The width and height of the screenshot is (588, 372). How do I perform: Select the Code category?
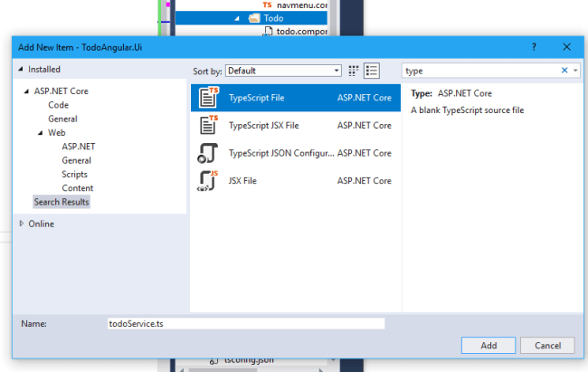tap(58, 105)
